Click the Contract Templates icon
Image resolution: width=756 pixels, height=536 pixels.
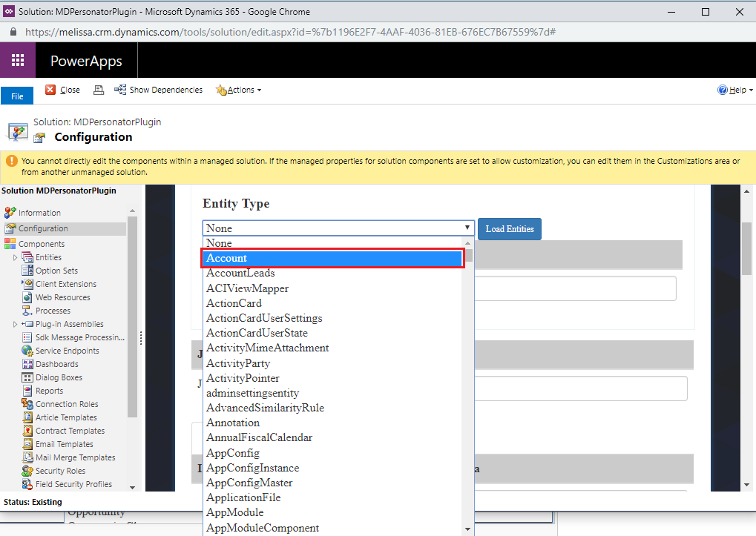pos(27,431)
